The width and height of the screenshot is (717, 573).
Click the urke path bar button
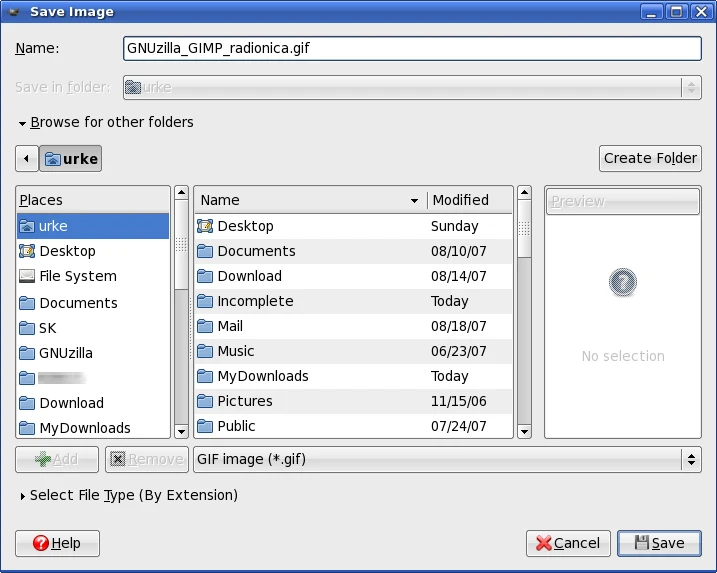[71, 159]
